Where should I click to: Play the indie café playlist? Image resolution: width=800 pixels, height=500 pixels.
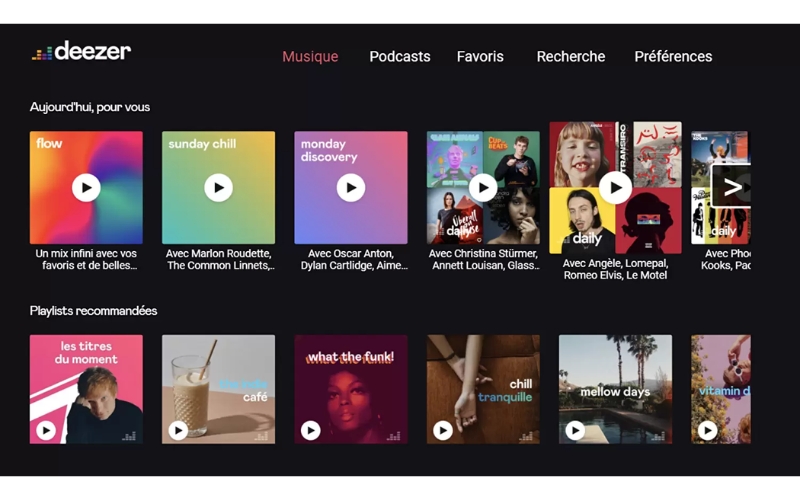(178, 431)
